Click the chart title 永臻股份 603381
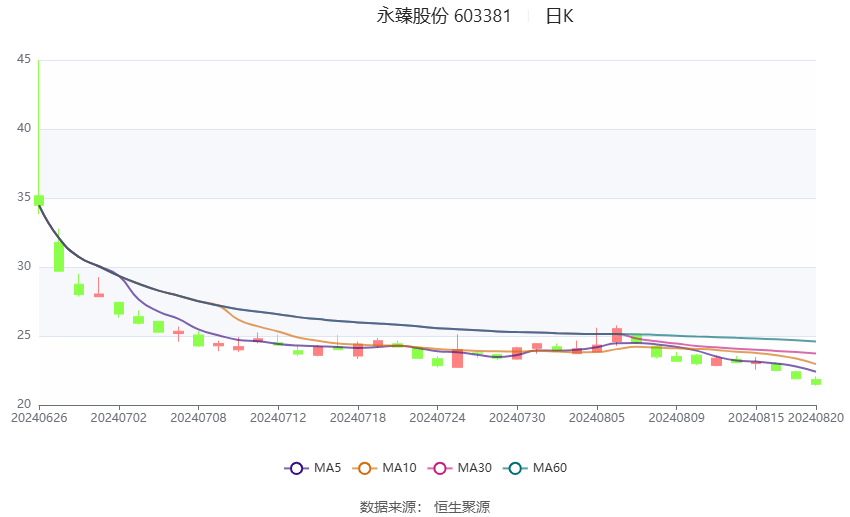The image size is (850, 517). 444,16
